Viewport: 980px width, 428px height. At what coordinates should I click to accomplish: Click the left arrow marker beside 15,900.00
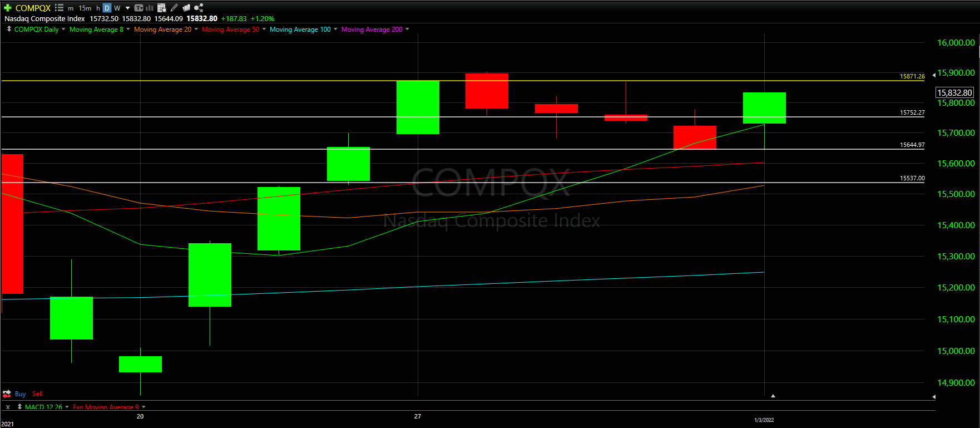tap(934, 75)
